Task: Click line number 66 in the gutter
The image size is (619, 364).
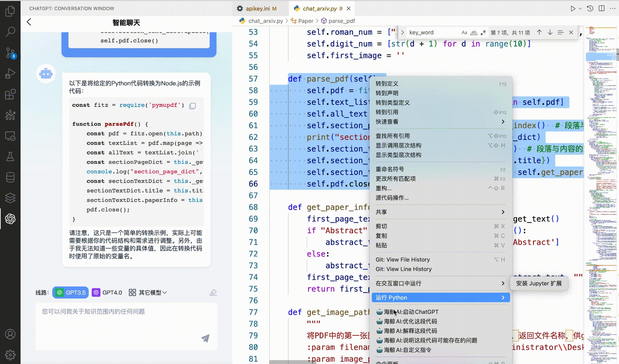Action: coord(253,184)
